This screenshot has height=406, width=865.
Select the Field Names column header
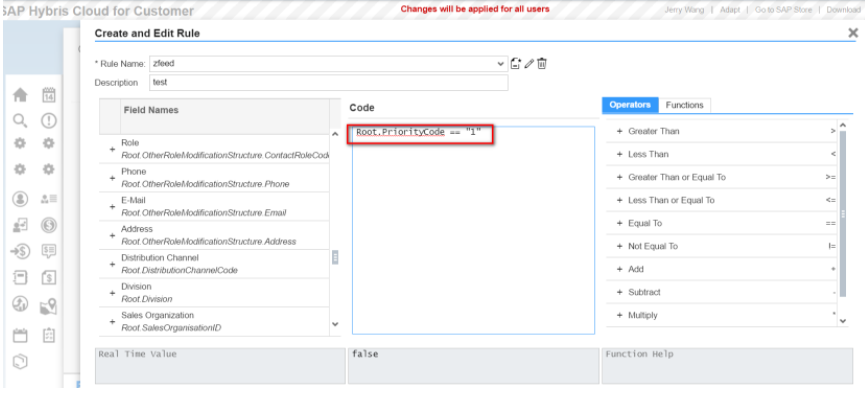click(225, 116)
